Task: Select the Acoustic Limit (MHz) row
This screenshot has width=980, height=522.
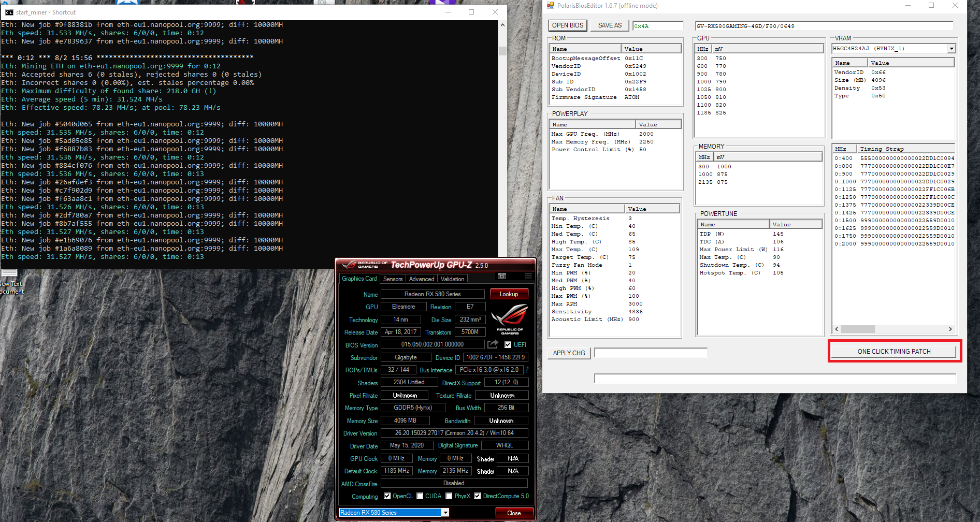Action: click(x=615, y=320)
